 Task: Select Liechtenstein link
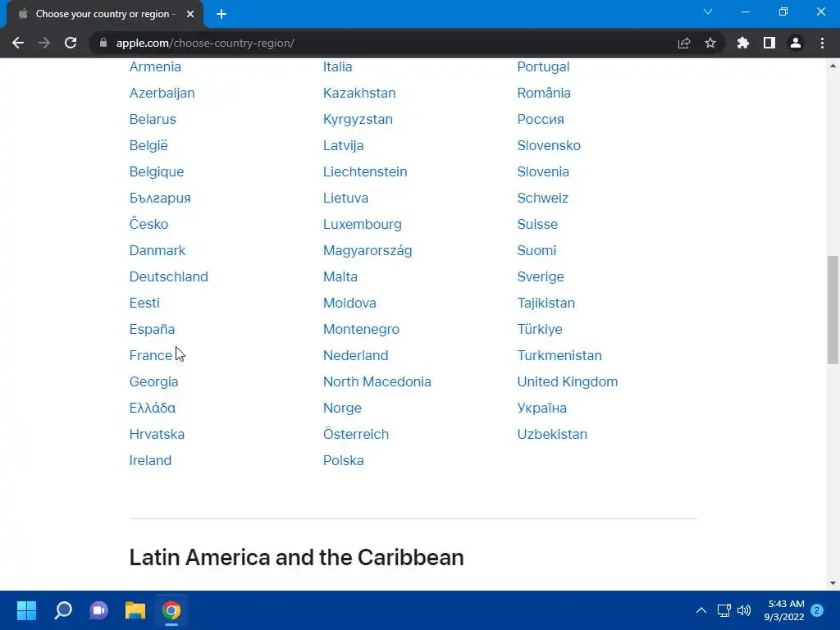(365, 172)
